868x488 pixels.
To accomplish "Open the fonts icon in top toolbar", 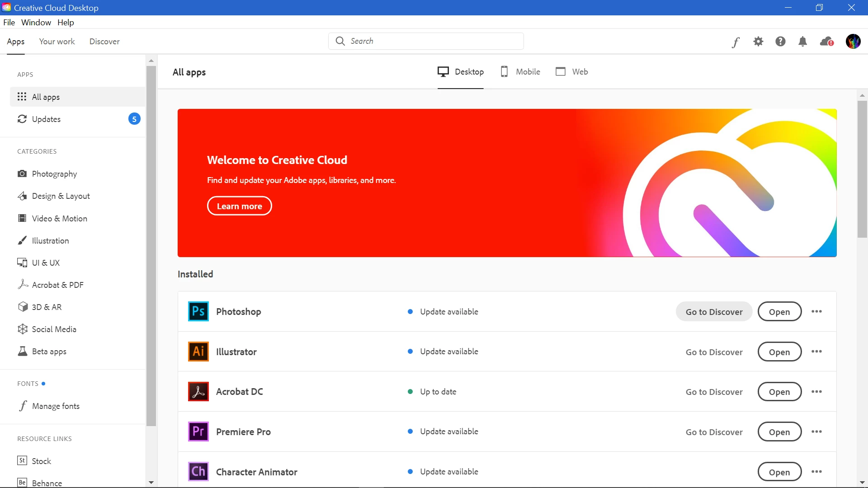I will point(736,42).
